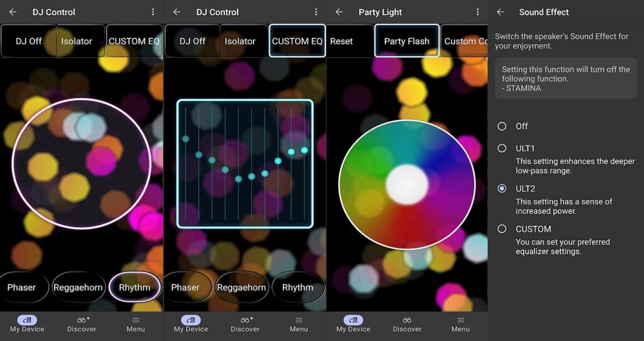Image resolution: width=644 pixels, height=341 pixels.
Task: Select the ULT2 sound effect
Action: 502,189
